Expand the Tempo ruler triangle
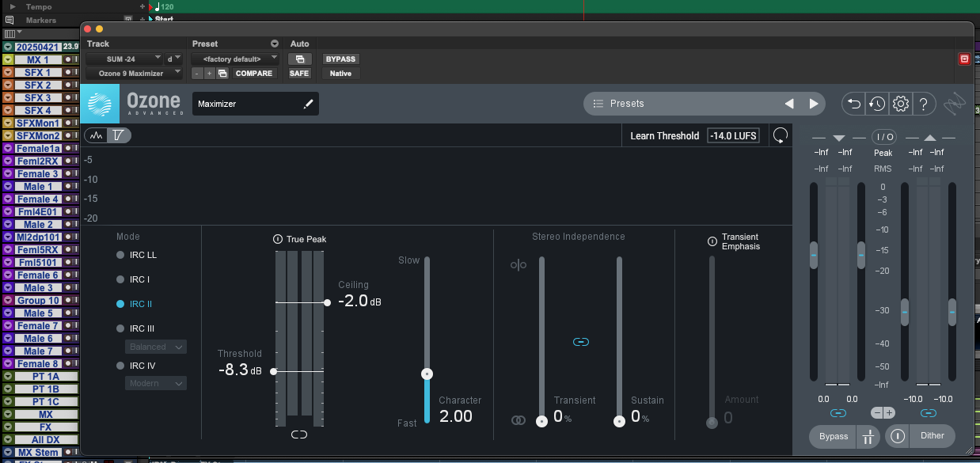This screenshot has height=463, width=980. [x=13, y=6]
